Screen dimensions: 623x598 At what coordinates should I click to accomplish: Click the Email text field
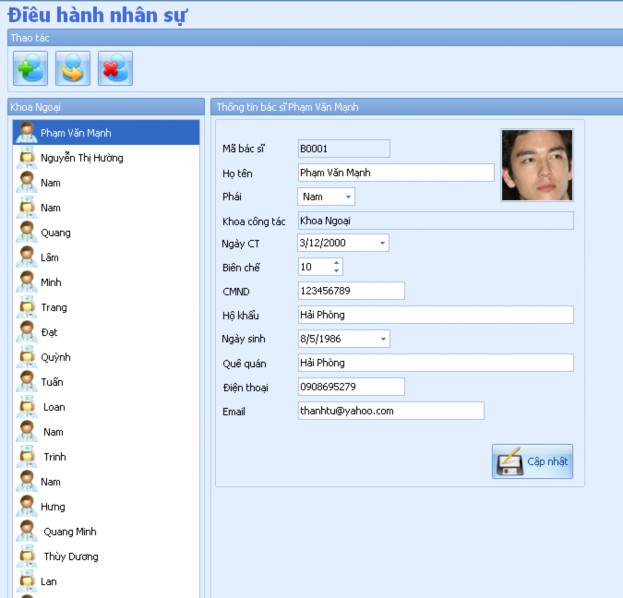click(390, 411)
